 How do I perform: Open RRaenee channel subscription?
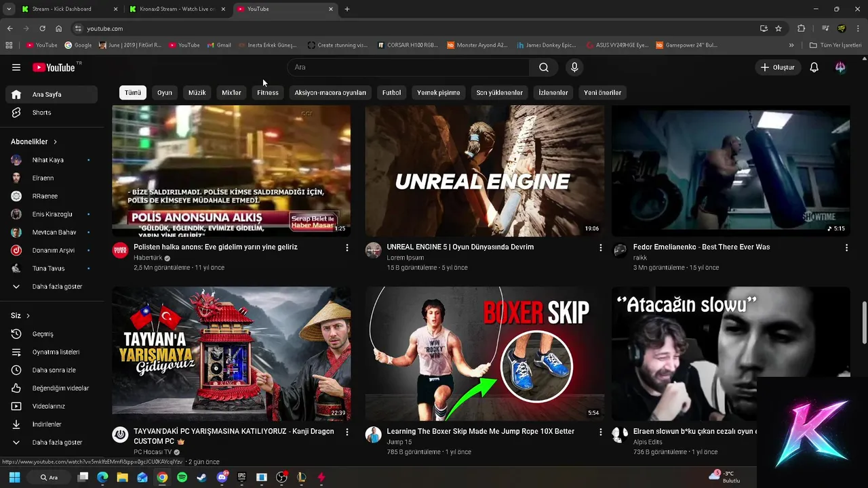[52, 196]
